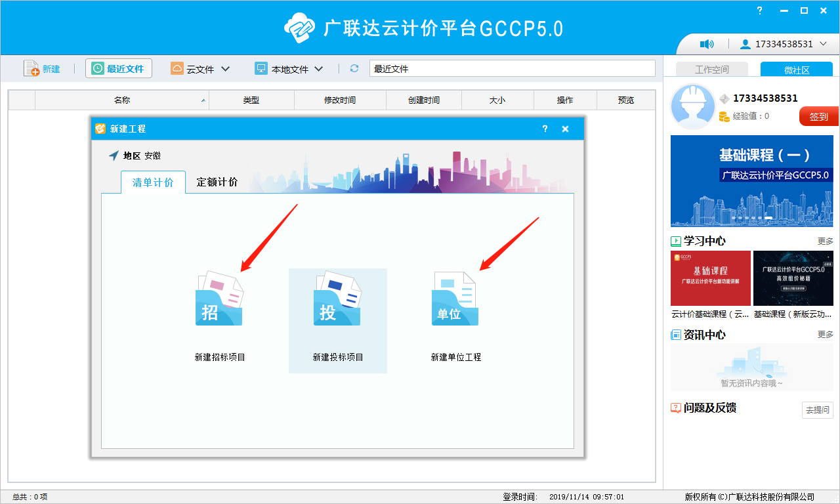Click the diamond level badge icon
The width and height of the screenshot is (840, 504).
coord(724,99)
